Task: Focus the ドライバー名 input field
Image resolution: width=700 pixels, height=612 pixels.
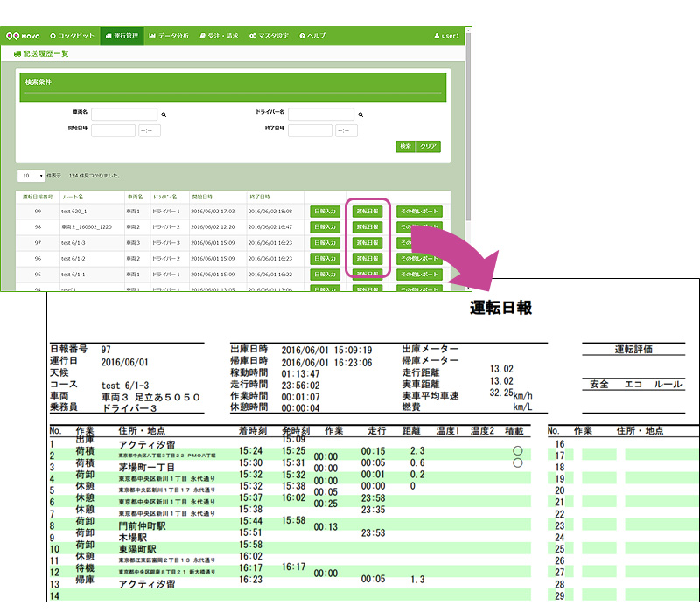Action: coord(321,115)
